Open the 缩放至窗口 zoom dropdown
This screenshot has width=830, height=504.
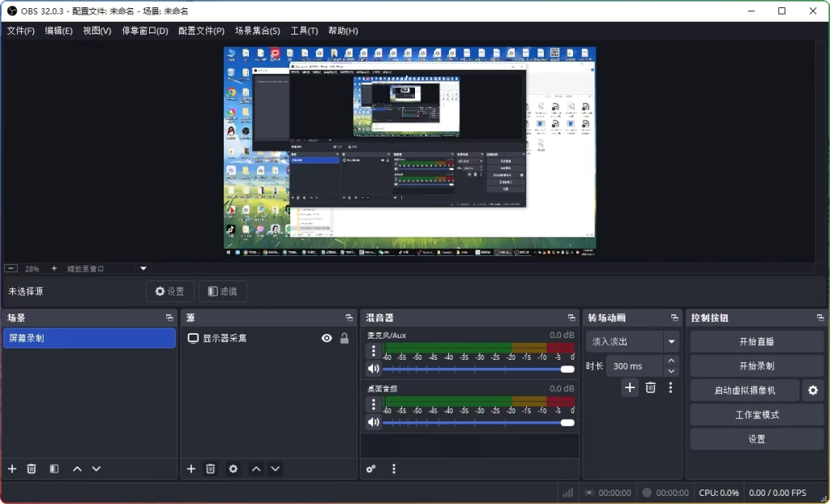tap(143, 268)
